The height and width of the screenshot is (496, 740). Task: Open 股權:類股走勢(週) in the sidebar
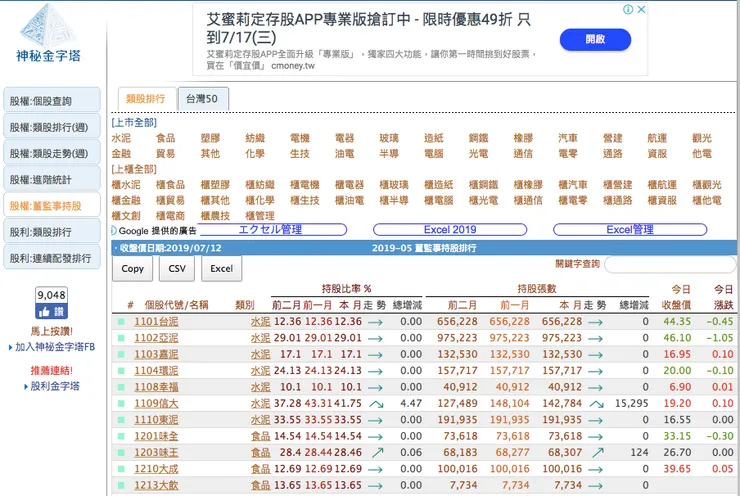pos(52,153)
